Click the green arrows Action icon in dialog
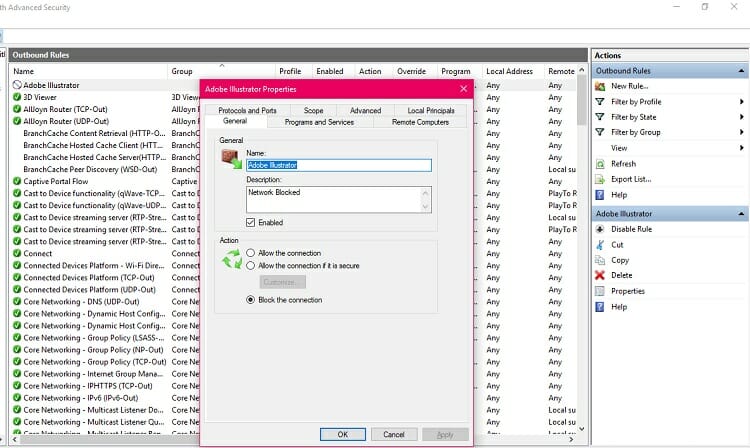Screen dimensions: 750x448 (232, 260)
